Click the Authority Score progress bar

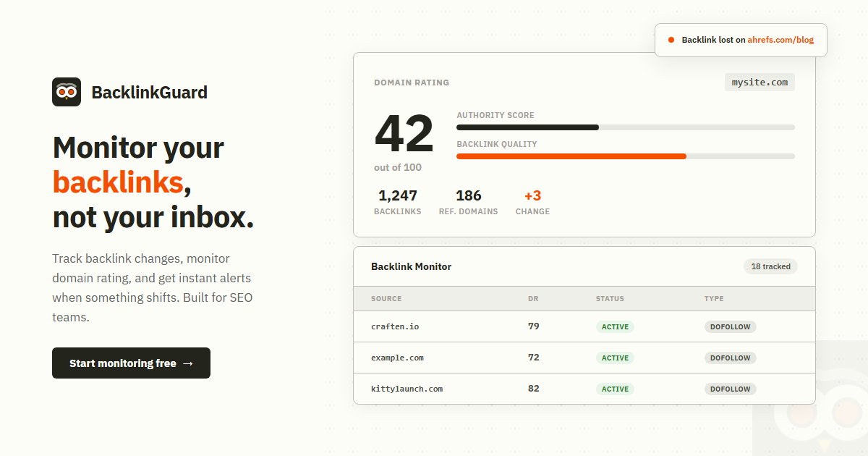pos(626,127)
